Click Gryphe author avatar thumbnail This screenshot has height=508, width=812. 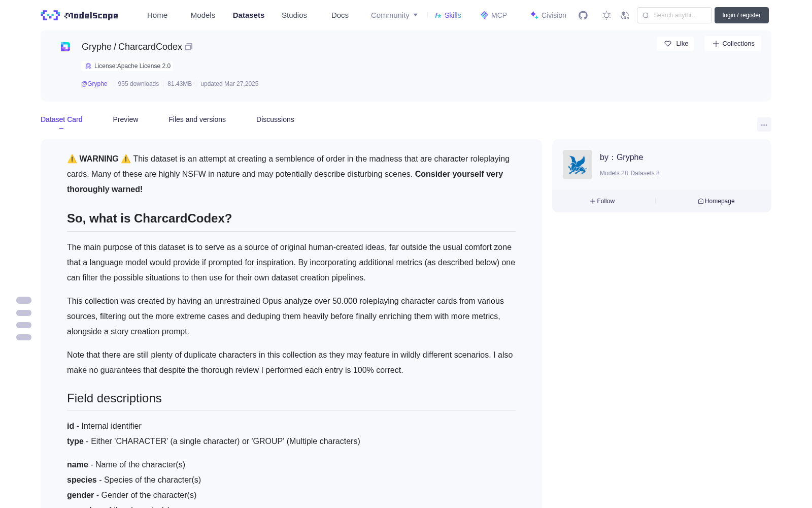(578, 165)
